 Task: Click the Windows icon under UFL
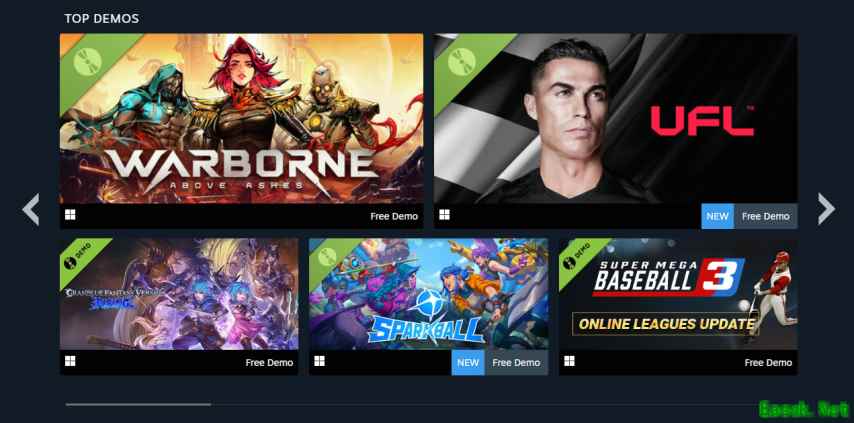click(x=444, y=215)
